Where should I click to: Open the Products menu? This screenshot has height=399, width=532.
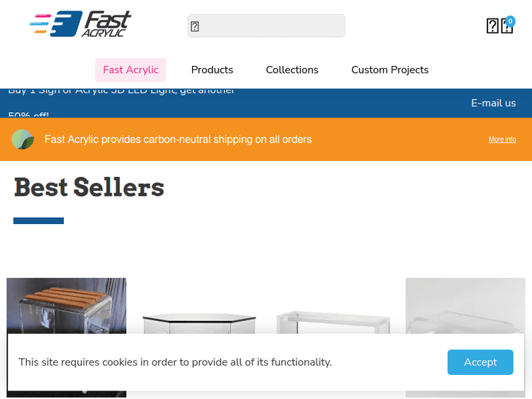(x=212, y=70)
